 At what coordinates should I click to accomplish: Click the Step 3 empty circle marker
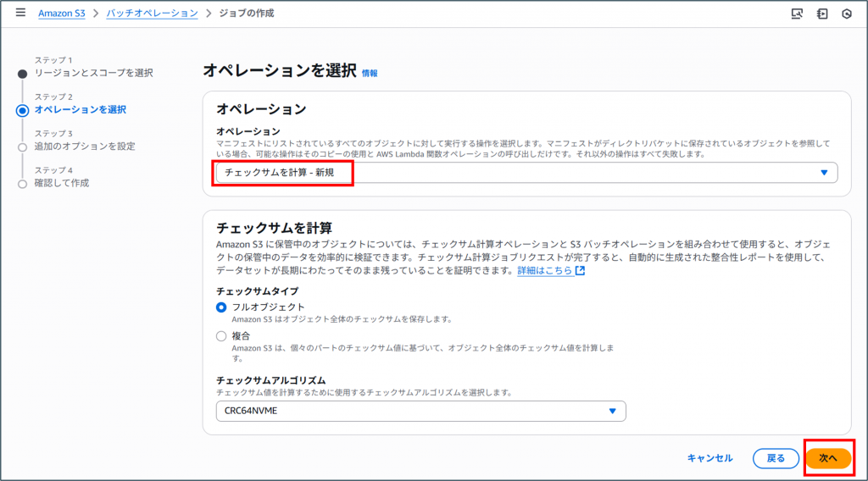coord(23,147)
